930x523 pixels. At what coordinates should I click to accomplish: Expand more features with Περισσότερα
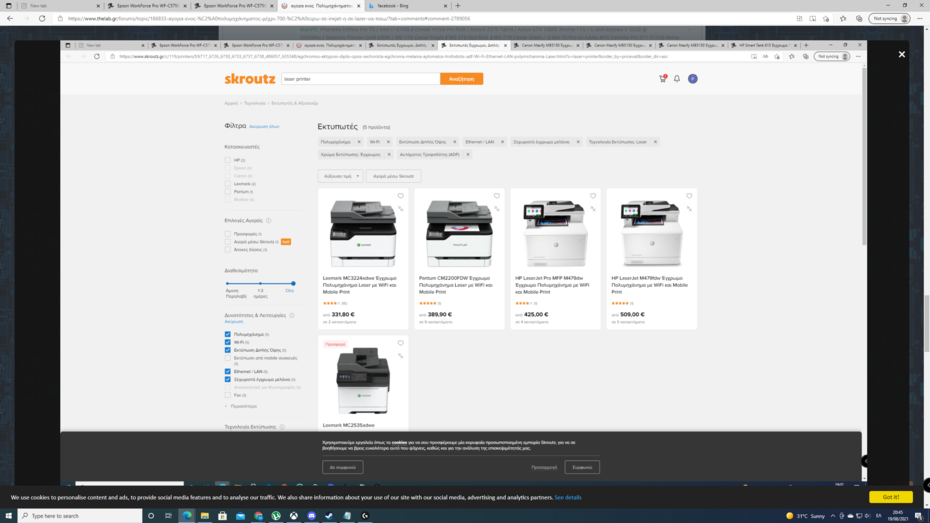tap(242, 406)
